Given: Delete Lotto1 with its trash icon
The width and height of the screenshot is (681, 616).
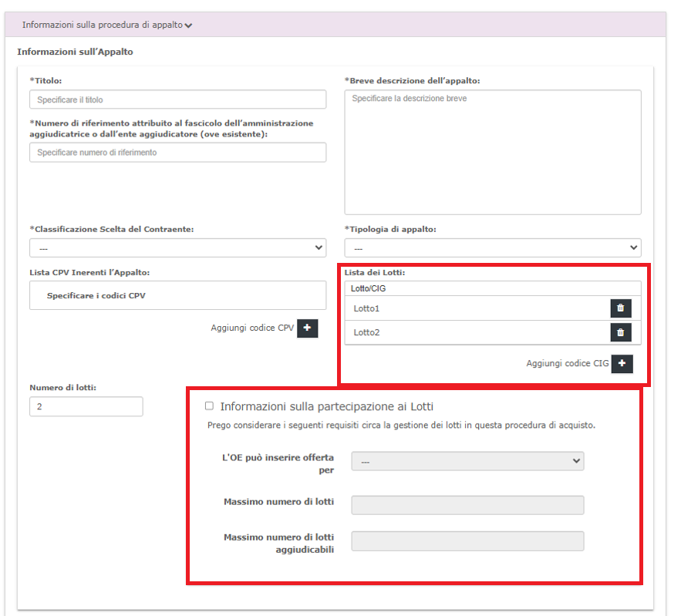Looking at the screenshot, I should [x=621, y=308].
